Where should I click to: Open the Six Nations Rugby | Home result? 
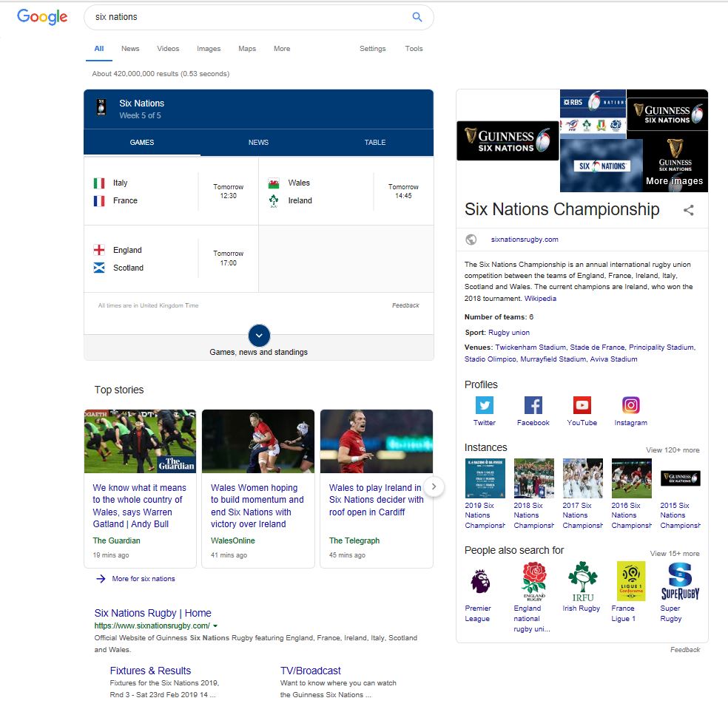point(152,613)
